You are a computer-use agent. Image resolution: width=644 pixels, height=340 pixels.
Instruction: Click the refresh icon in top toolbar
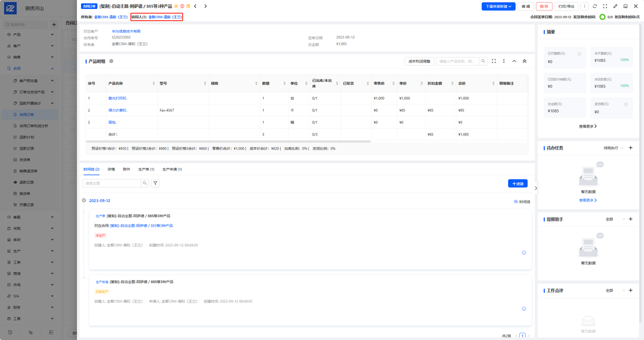pos(595,7)
